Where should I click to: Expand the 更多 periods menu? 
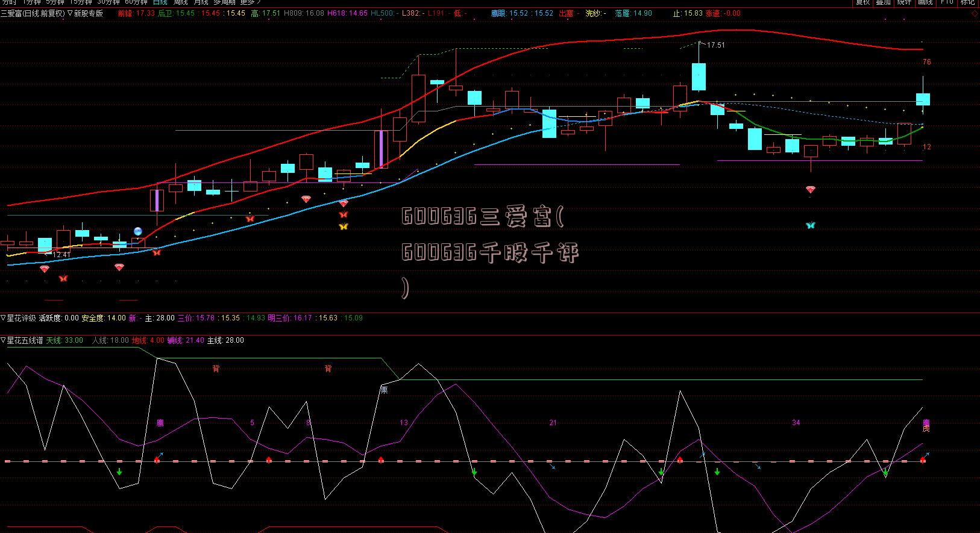[x=250, y=2]
